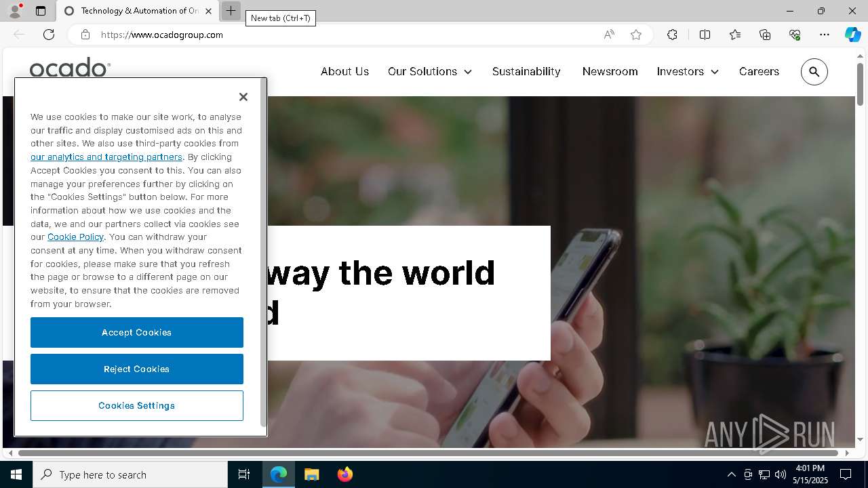Open the notification center icon
This screenshot has width=868, height=488.
click(846, 474)
